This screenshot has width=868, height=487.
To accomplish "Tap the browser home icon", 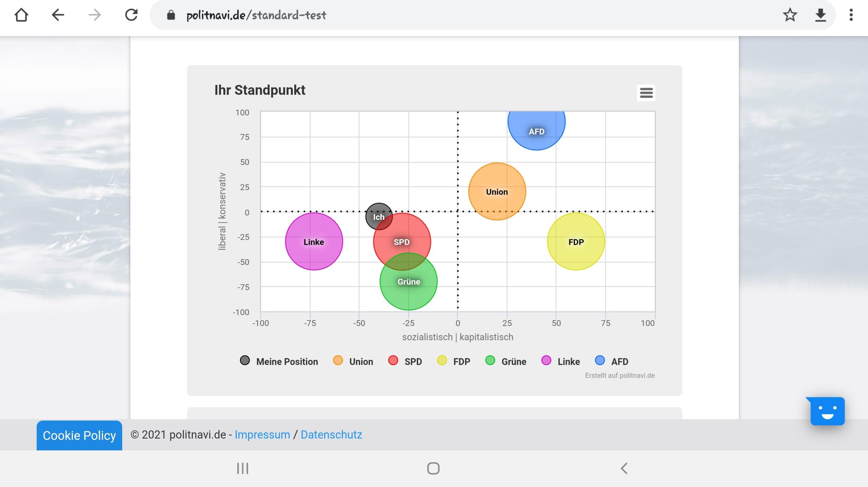I will pos(21,15).
